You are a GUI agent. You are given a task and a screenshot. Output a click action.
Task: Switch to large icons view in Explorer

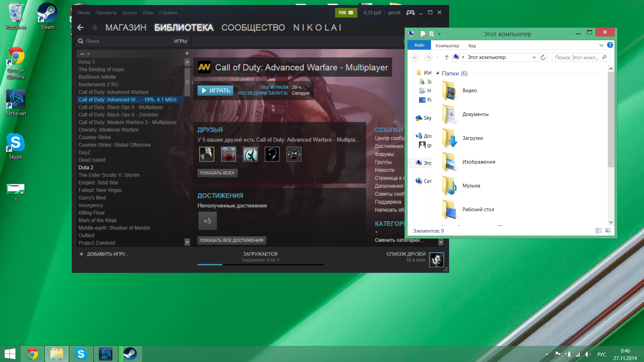coord(608,230)
